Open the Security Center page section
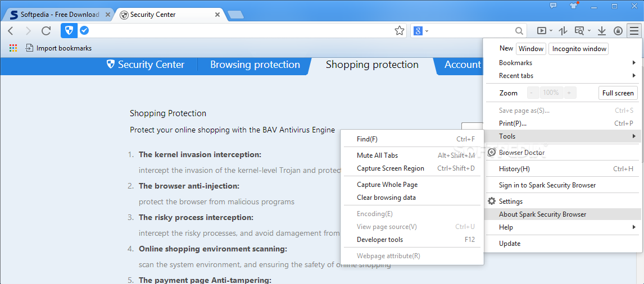The width and height of the screenshot is (644, 284). (146, 65)
